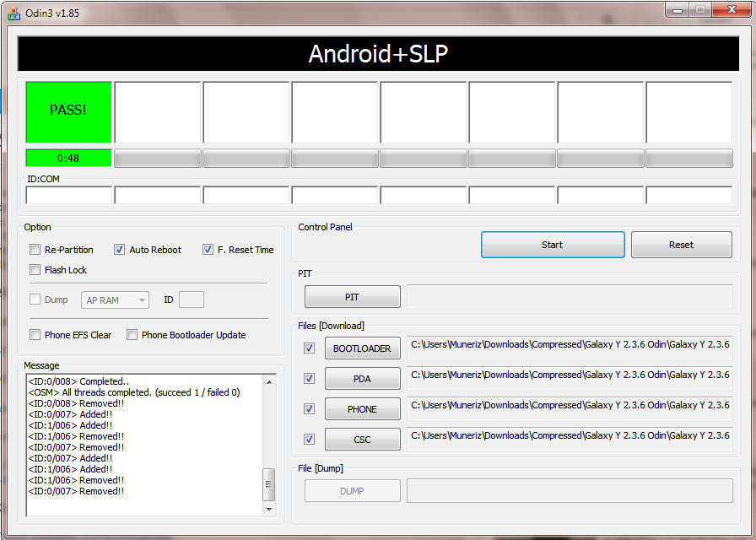Select the '<OSM> All threads completed' log line
The width and height of the screenshot is (756, 540).
point(134,392)
